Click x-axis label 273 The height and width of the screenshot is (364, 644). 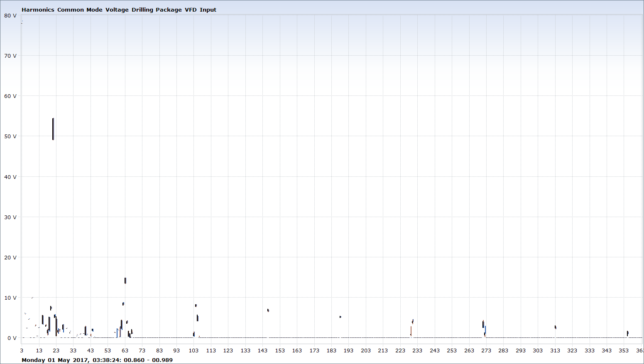(486, 350)
